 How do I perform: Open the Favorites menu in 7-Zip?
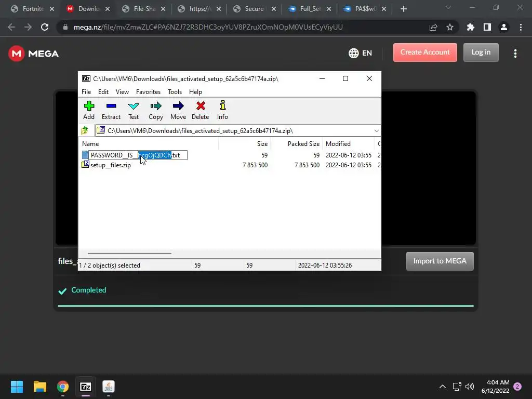(148, 92)
